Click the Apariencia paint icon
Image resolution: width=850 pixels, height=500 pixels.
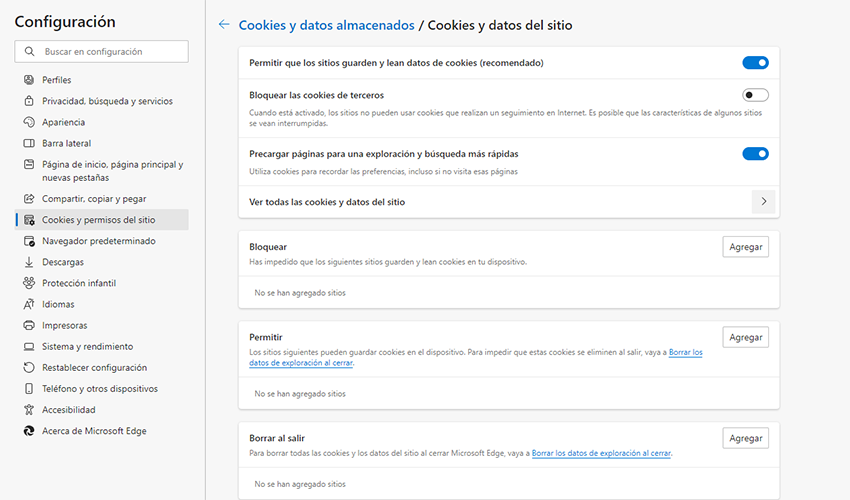pyautogui.click(x=29, y=122)
